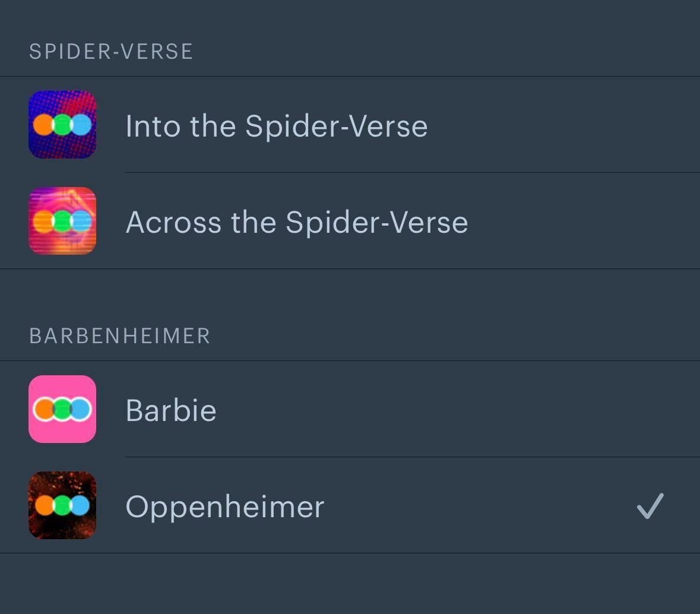Tap the blue dot in Across the Spider-Verse icon

click(x=81, y=221)
